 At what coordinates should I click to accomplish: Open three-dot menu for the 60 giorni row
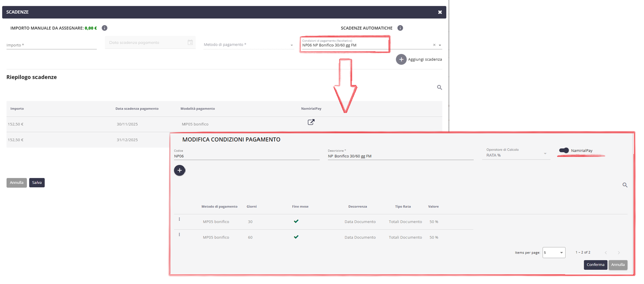(x=179, y=235)
